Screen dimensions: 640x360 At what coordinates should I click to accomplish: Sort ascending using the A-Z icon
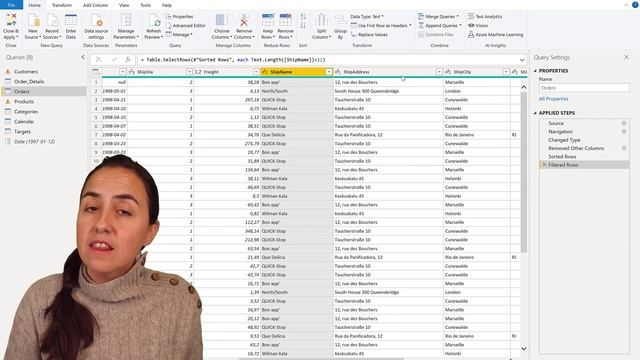303,16
